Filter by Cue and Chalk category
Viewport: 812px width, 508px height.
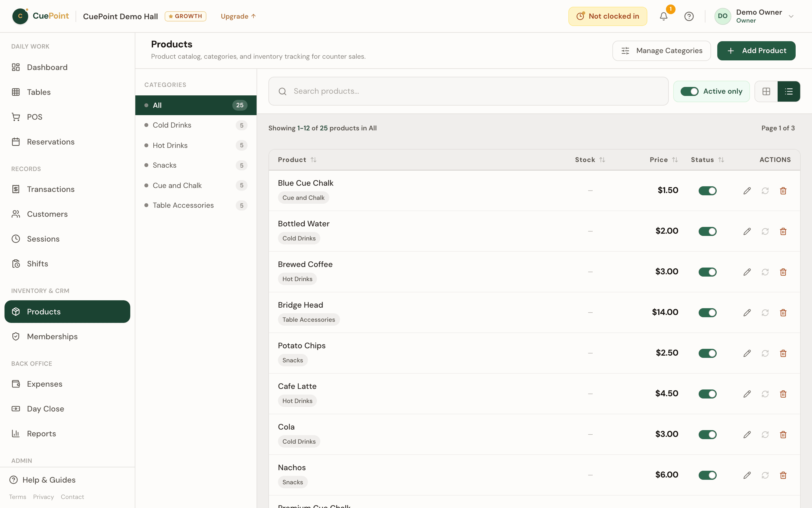[x=196, y=185]
